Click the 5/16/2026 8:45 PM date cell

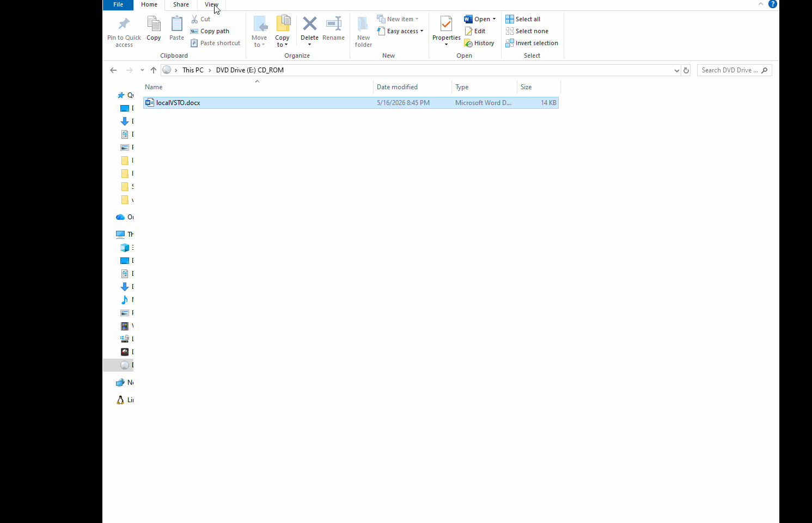(403, 103)
